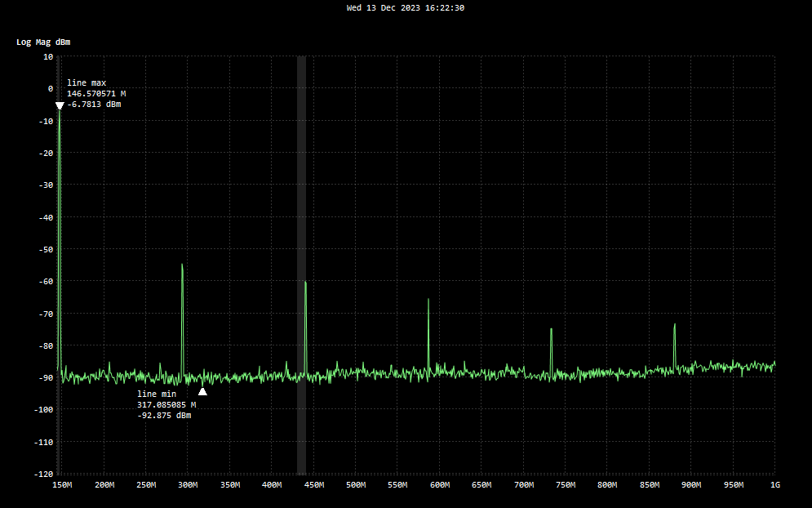Select the timestamp Wed 13 Dec 2023 16:22:30
The width and height of the screenshot is (812, 508).
[405, 8]
